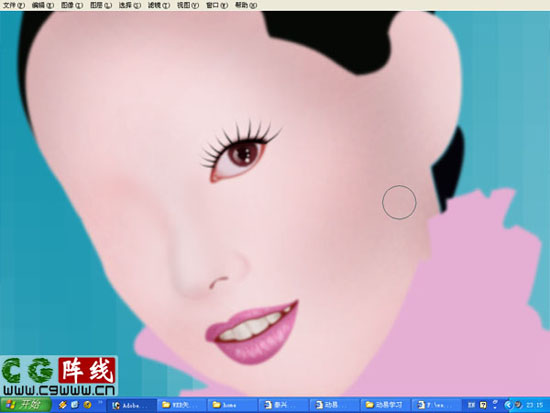Click the language bar input indicator in taskbar
The height and width of the screenshot is (413, 550).
coord(471,405)
